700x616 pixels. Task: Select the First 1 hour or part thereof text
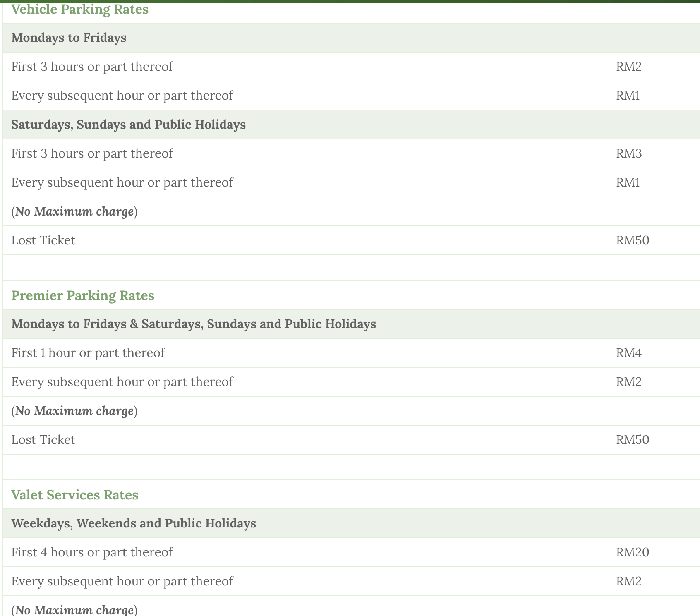click(x=88, y=353)
